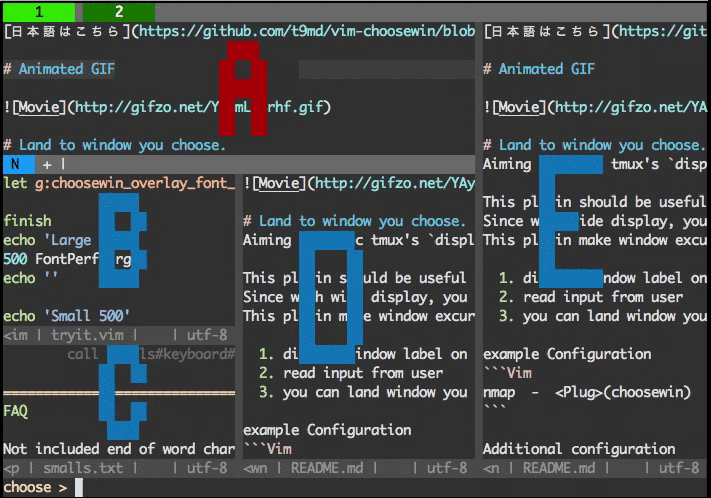The image size is (711, 498).
Task: Click '2. read input from user' in right pane
Action: 591,297
